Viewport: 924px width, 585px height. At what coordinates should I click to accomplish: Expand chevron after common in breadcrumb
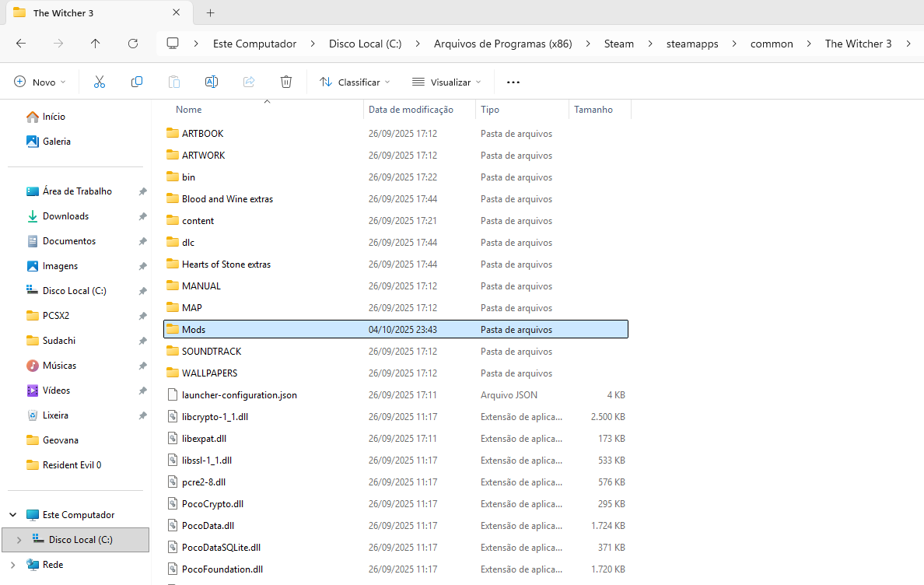point(809,44)
